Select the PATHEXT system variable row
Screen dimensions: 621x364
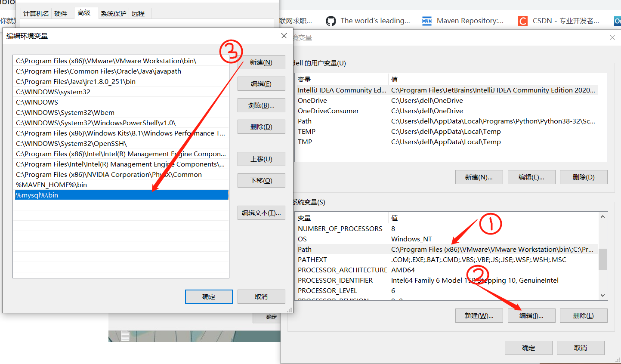click(447, 260)
